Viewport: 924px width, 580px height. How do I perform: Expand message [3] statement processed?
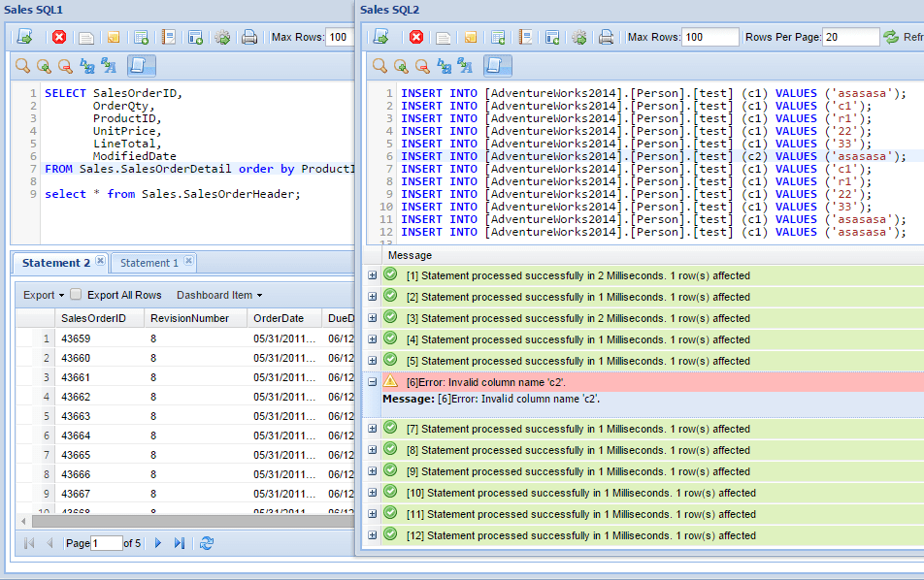coord(372,318)
